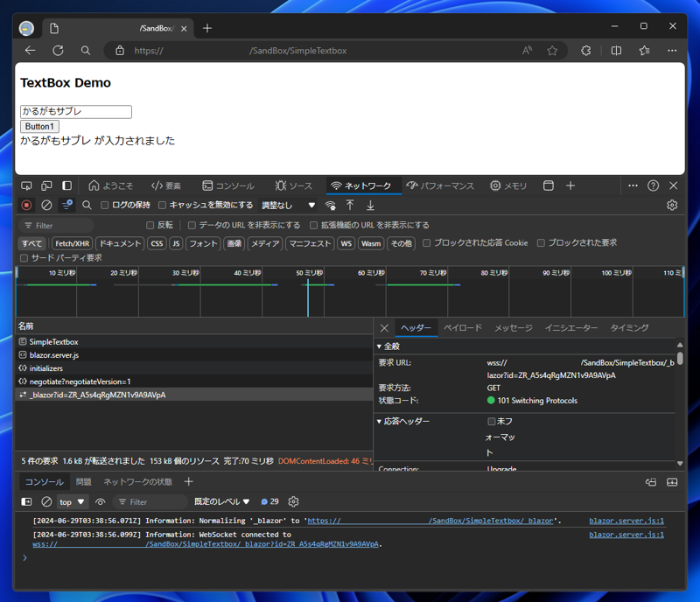Select the ペイロード tab

coord(463,328)
